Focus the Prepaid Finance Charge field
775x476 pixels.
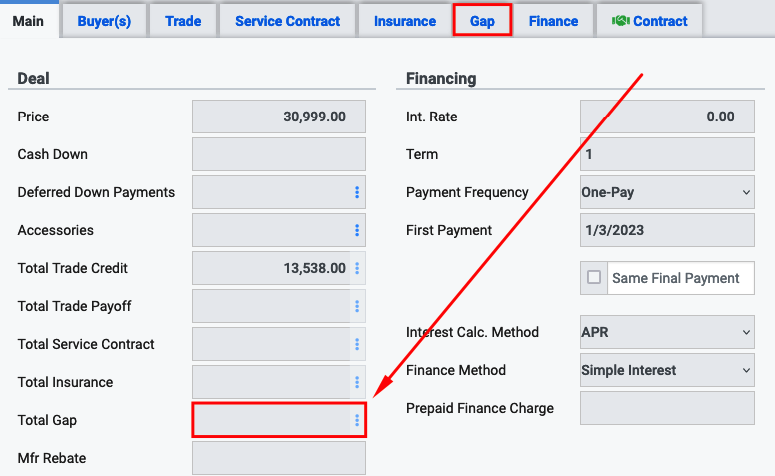(667, 408)
